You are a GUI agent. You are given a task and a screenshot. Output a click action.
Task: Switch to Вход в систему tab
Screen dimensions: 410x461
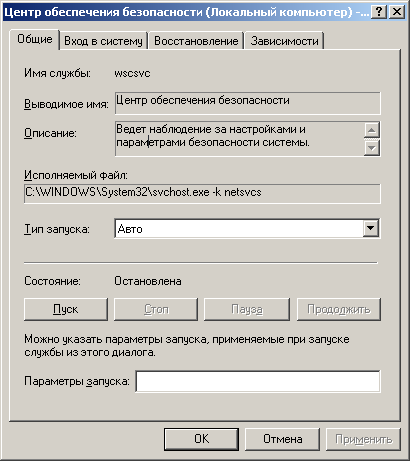coord(103,41)
